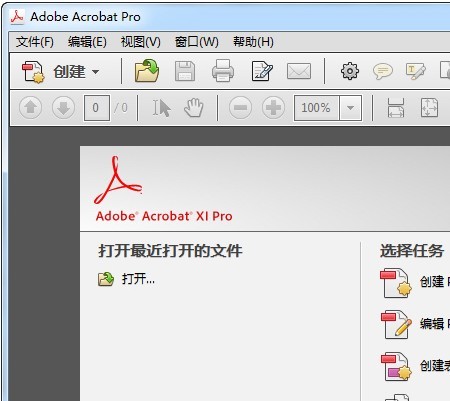Click the save floppy disk icon
Image resolution: width=450 pixels, height=401 pixels.
click(x=185, y=71)
